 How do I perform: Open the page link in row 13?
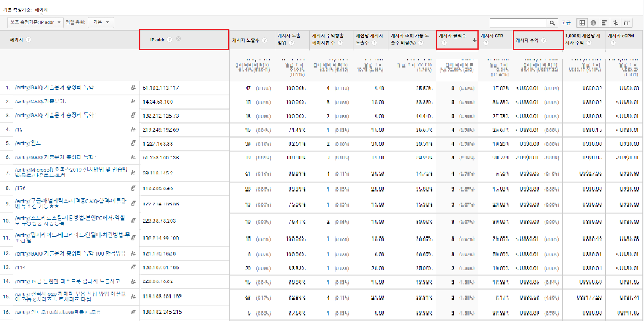(20, 267)
